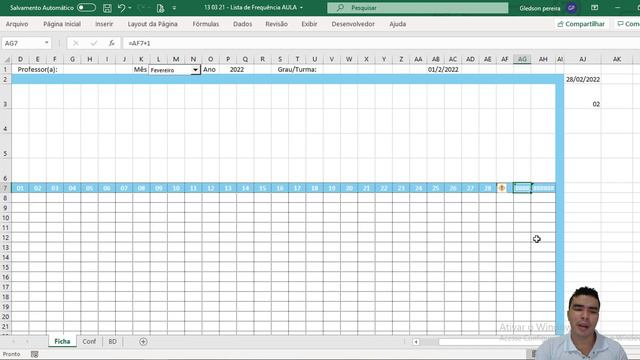Screen dimensions: 640x360
Task: Switch to Página Inicial tab
Action: pyautogui.click(x=62, y=24)
